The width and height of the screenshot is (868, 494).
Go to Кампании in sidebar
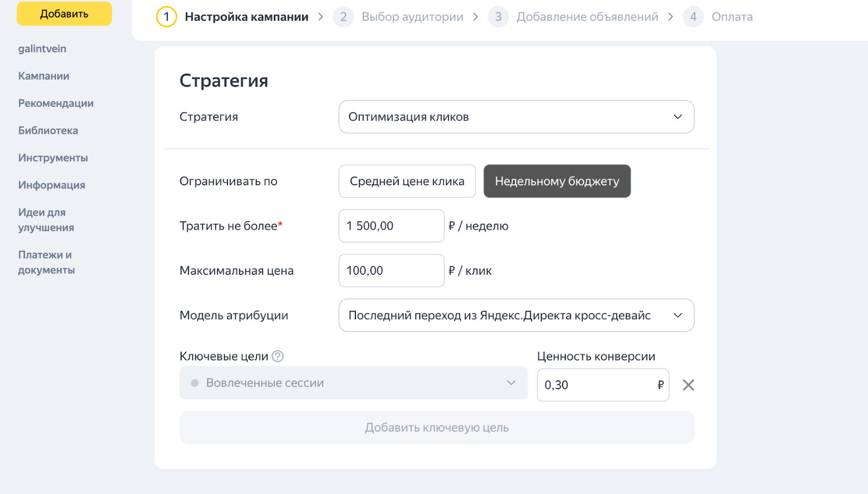(44, 76)
